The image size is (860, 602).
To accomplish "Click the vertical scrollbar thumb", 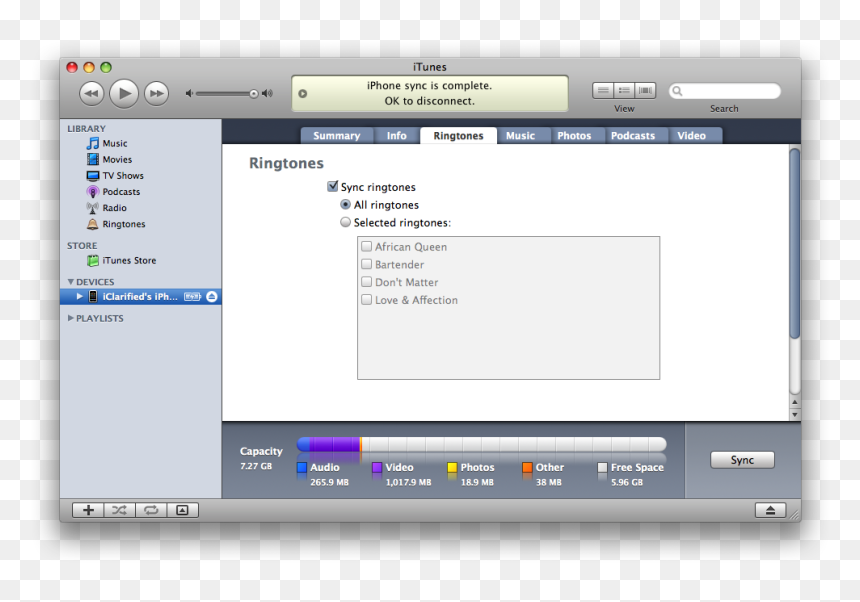I will pyautogui.click(x=795, y=243).
